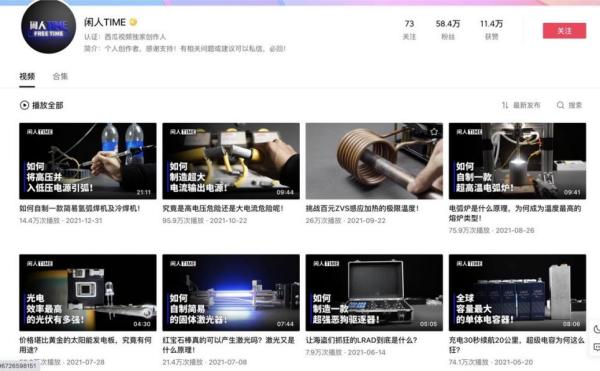Open thumbnail 如何制造一款超强恶狗驱逐器
This screenshot has width=600, height=371.
pos(374,293)
